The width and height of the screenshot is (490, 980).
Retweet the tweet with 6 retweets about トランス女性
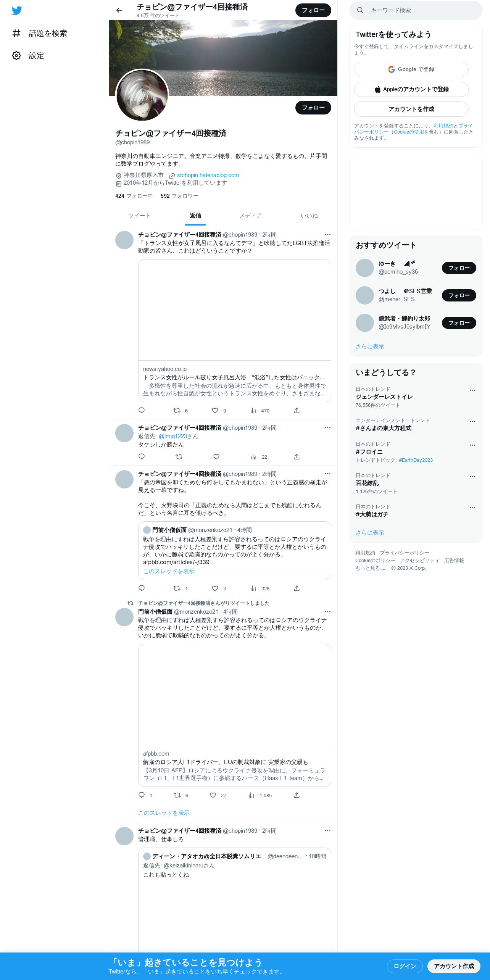pos(177,410)
